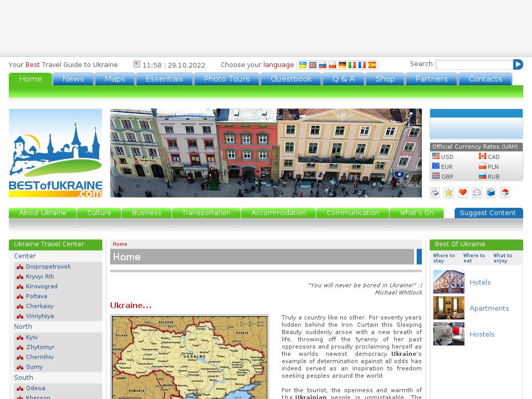The width and height of the screenshot is (532, 399).
Task: Open the Photo Tours tab
Action: 227,79
